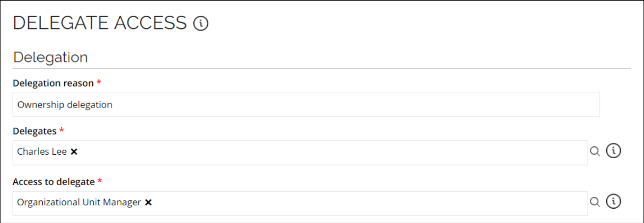Click the Delegates field label
The image size is (644, 223).
pos(34,131)
